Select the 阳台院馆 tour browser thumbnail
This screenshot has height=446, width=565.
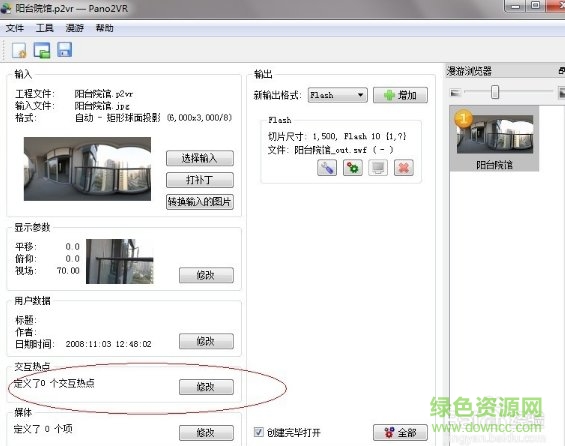[494, 138]
